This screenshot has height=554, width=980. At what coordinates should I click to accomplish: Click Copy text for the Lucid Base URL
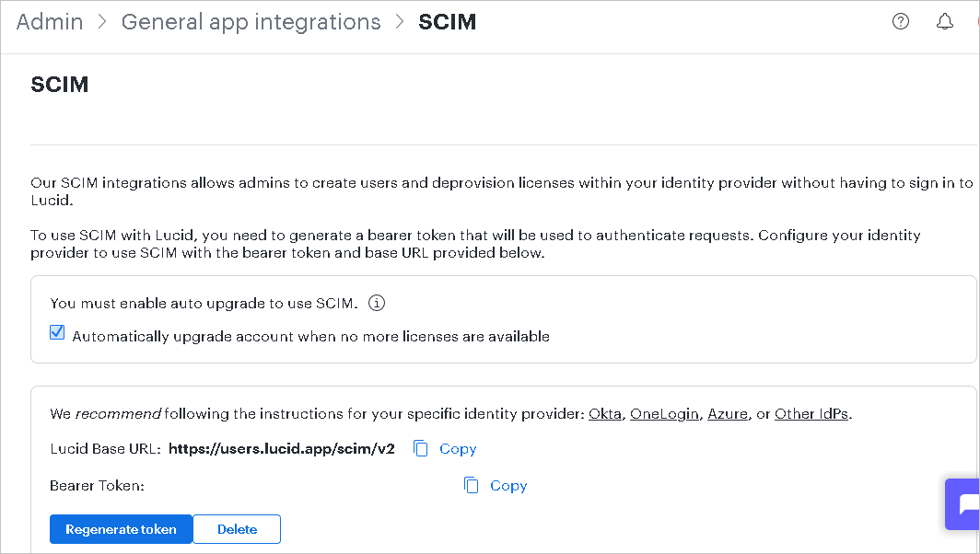[x=458, y=449]
